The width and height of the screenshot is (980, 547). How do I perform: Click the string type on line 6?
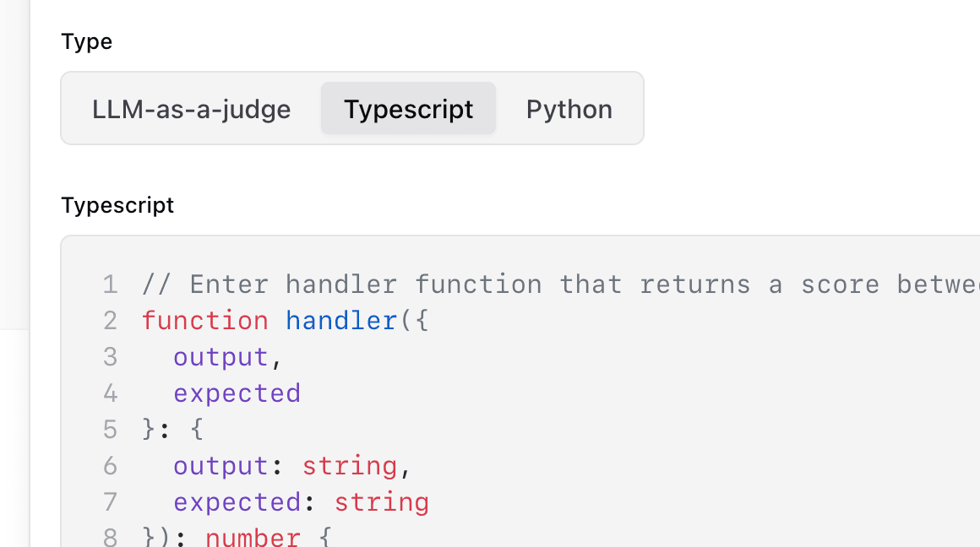[349, 466]
